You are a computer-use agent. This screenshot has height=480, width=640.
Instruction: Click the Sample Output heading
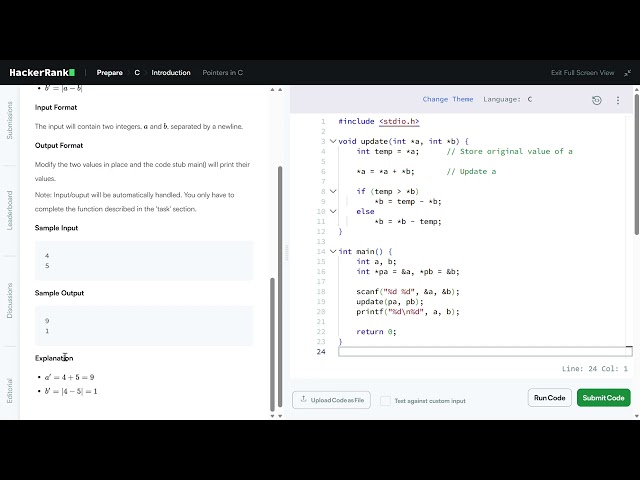click(59, 293)
